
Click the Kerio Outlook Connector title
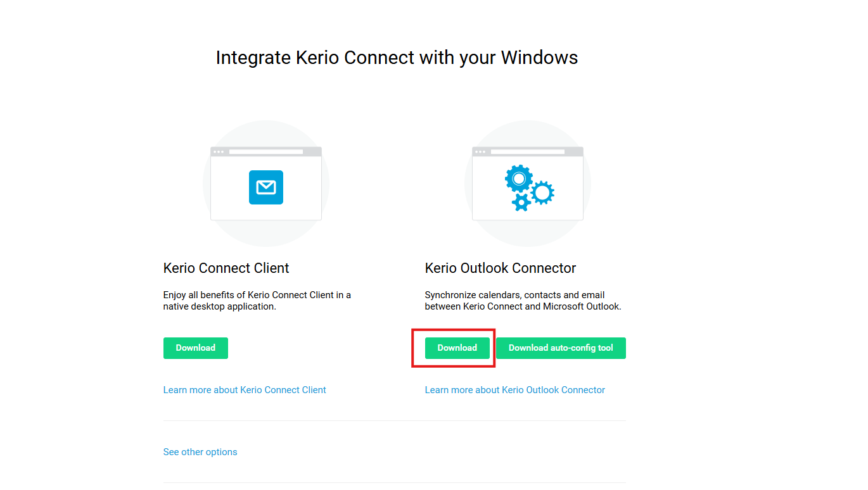click(x=500, y=268)
